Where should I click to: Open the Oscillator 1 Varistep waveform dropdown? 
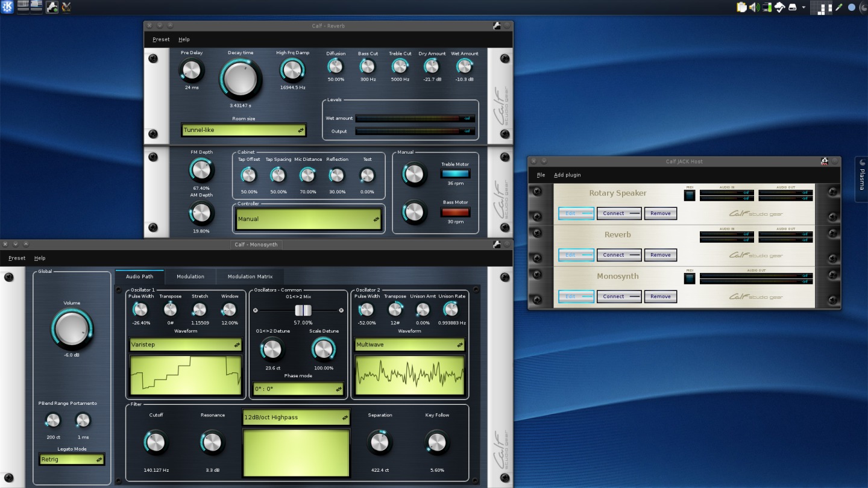(x=186, y=345)
